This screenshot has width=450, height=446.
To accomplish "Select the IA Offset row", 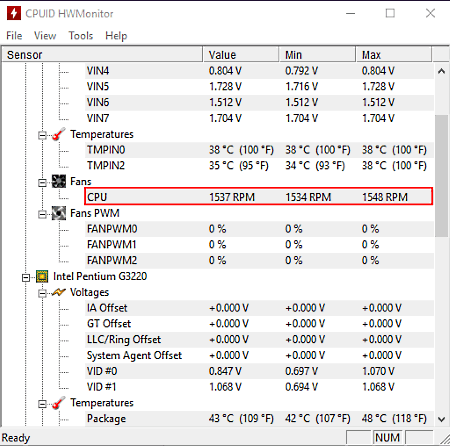I will pos(259,308).
